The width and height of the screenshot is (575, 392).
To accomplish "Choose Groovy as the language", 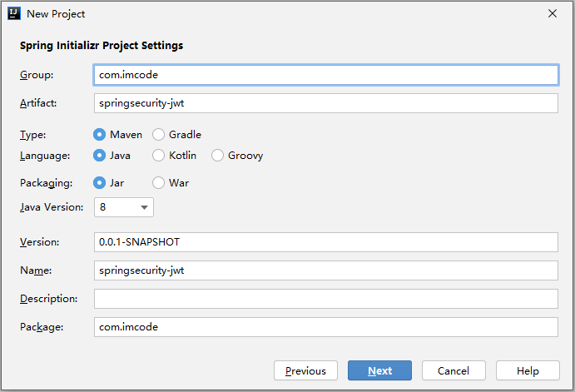I will (x=218, y=155).
